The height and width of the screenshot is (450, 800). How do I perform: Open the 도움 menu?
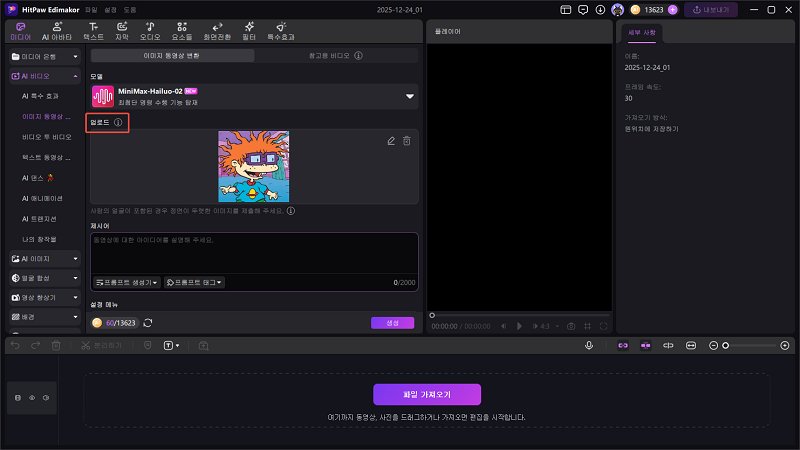click(130, 10)
